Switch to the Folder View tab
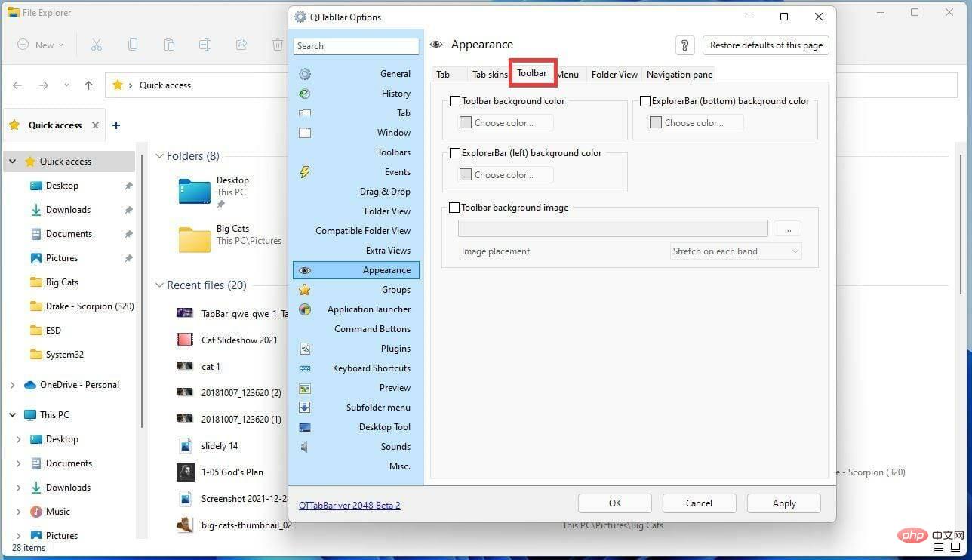The image size is (972, 560). click(614, 75)
